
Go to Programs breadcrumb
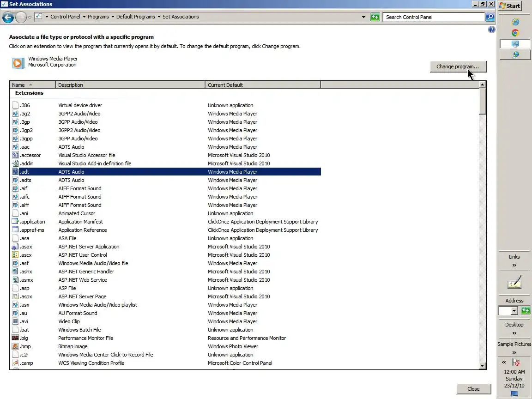pos(98,17)
